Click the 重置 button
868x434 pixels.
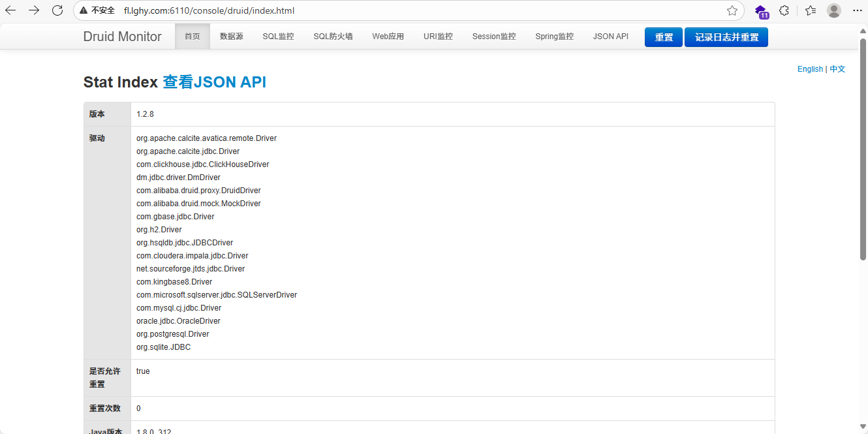pyautogui.click(x=664, y=37)
